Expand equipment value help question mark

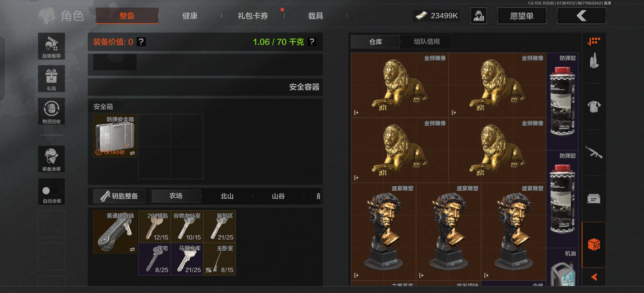click(141, 42)
